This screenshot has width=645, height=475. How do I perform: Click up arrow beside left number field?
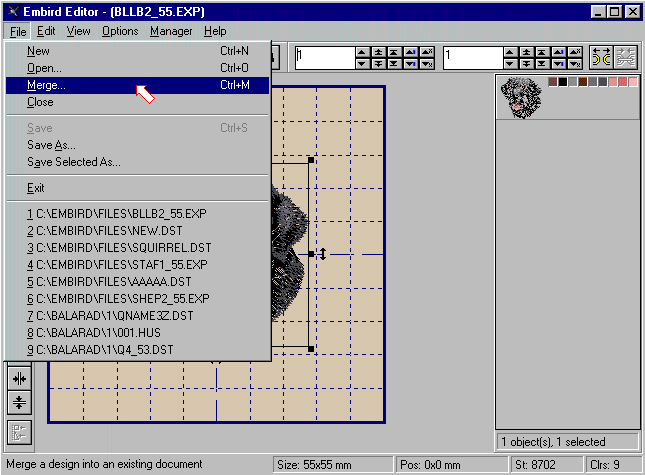tap(362, 52)
